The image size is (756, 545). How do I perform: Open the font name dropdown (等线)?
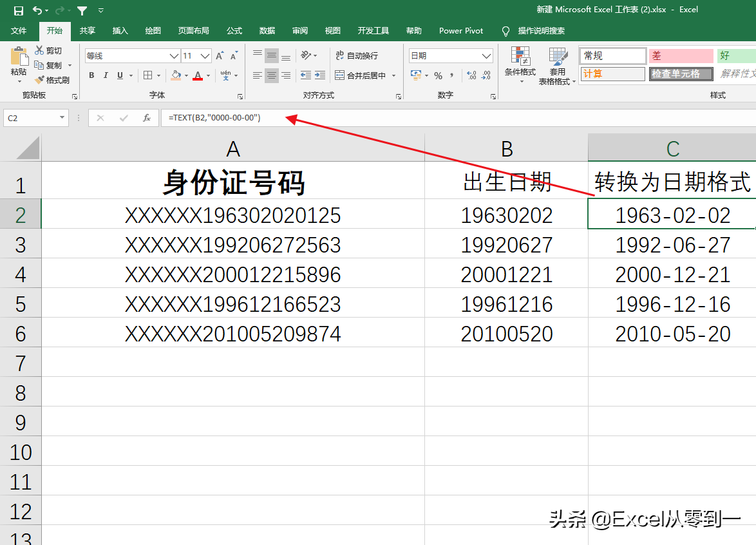pyautogui.click(x=174, y=56)
